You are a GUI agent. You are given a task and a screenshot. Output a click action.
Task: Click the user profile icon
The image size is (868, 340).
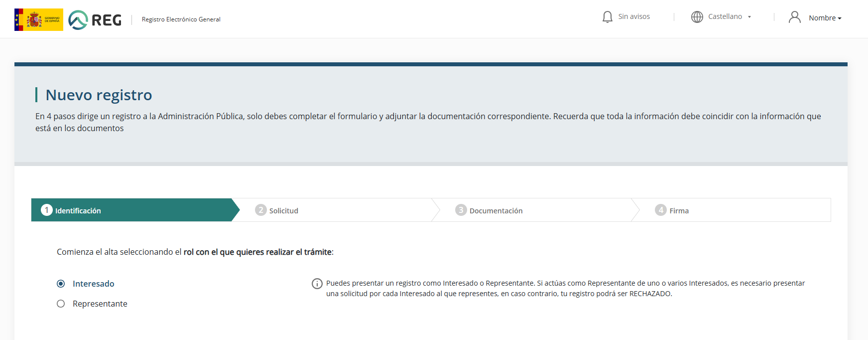(794, 17)
